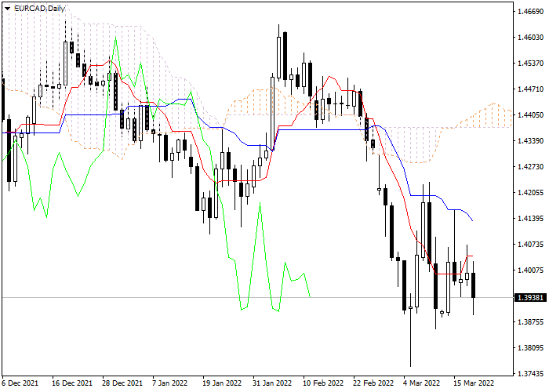Select the 7 Jan 2022 date label
Image resolution: width=549 pixels, height=392 pixels.
click(x=170, y=383)
